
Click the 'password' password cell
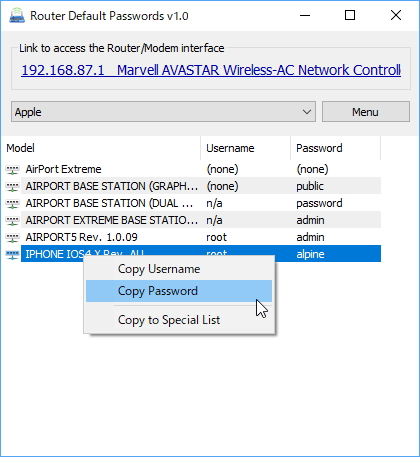pos(319,203)
